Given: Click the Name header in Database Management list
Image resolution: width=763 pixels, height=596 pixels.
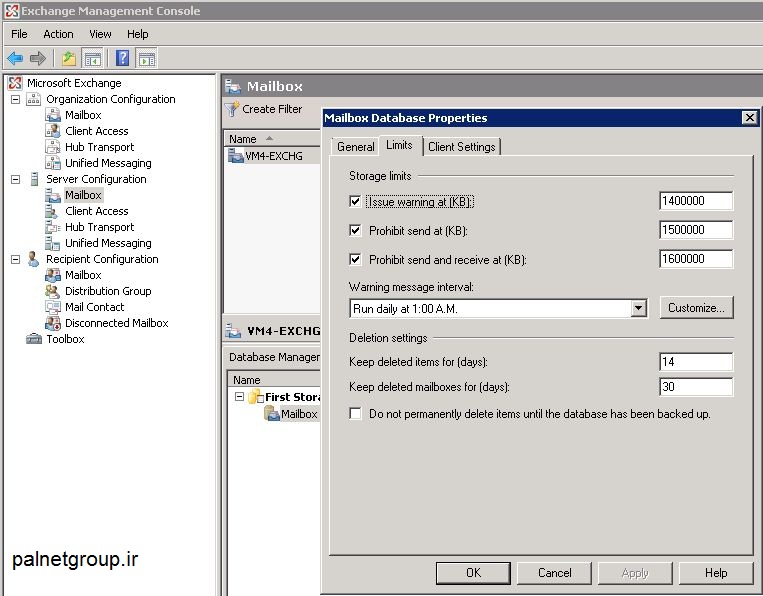Looking at the screenshot, I should click(x=274, y=380).
